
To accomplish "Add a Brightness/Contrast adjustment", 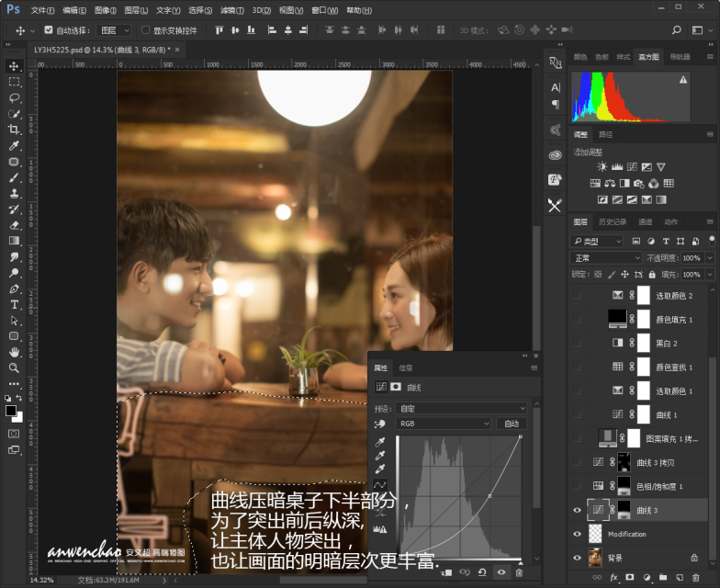I will tap(602, 167).
